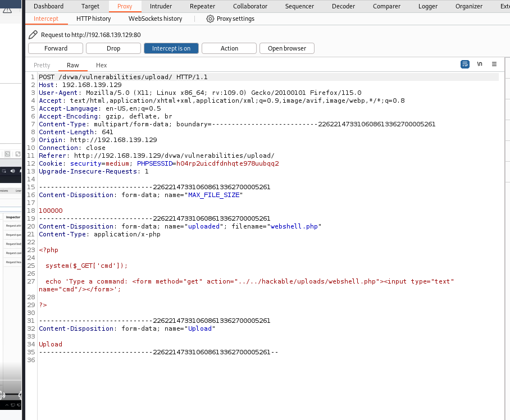Switch to the Target tab
This screenshot has height=420, width=510.
90,6
